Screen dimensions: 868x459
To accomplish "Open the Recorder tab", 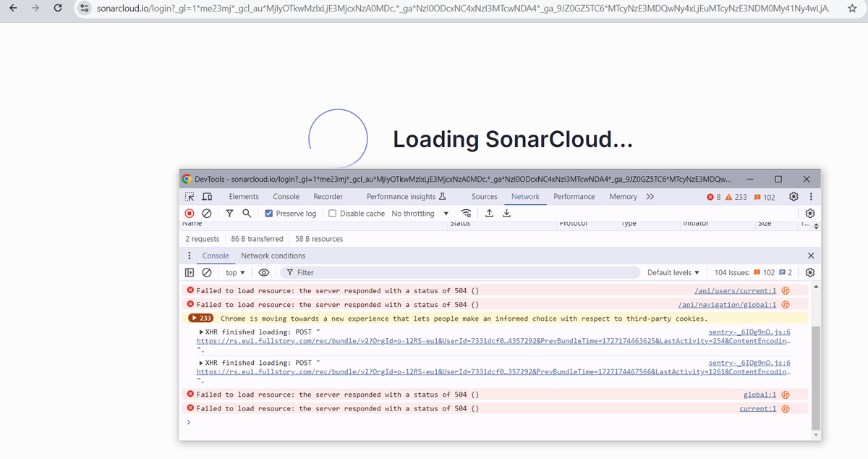I will pos(328,197).
